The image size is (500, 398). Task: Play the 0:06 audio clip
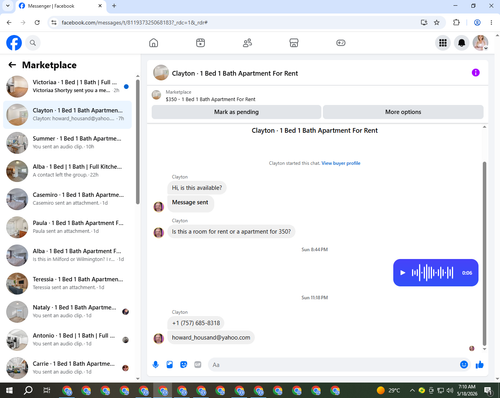403,273
